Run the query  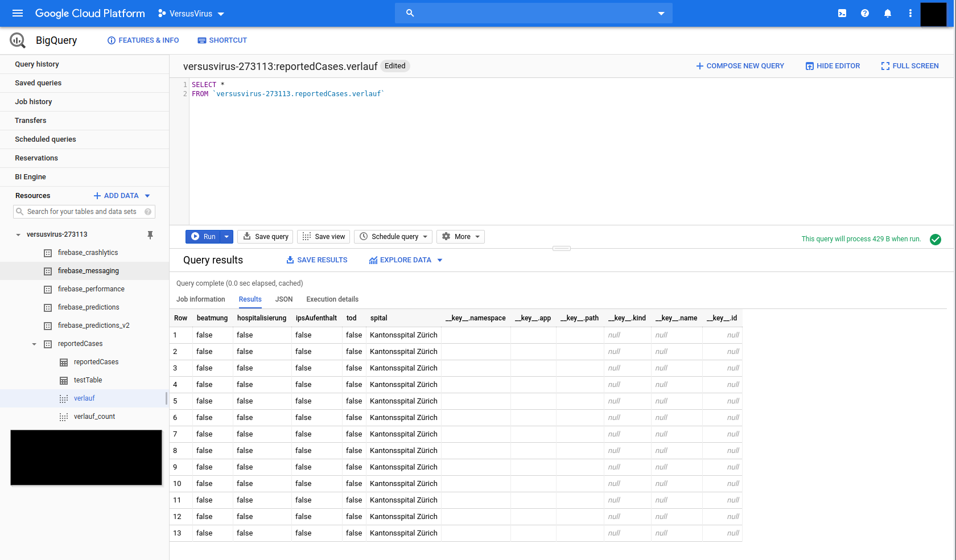tap(203, 237)
